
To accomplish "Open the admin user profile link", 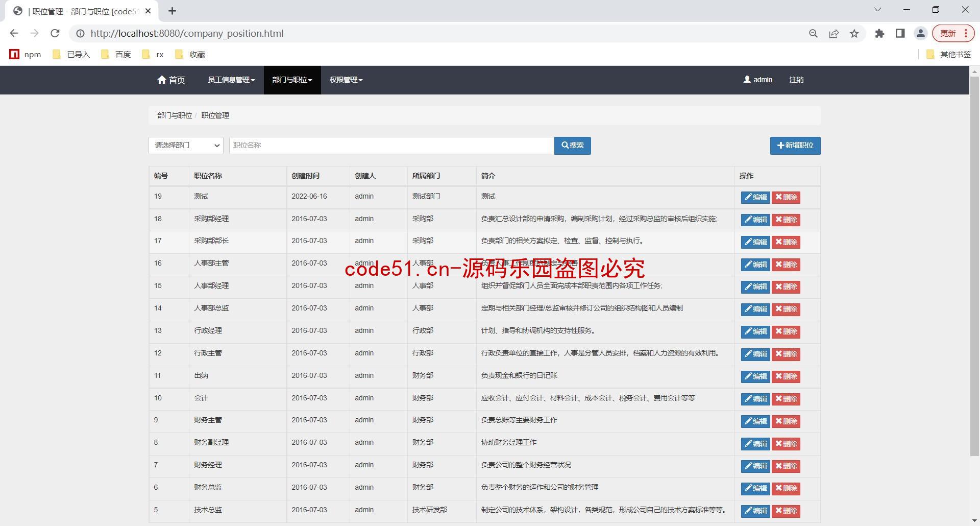I will (x=758, y=80).
